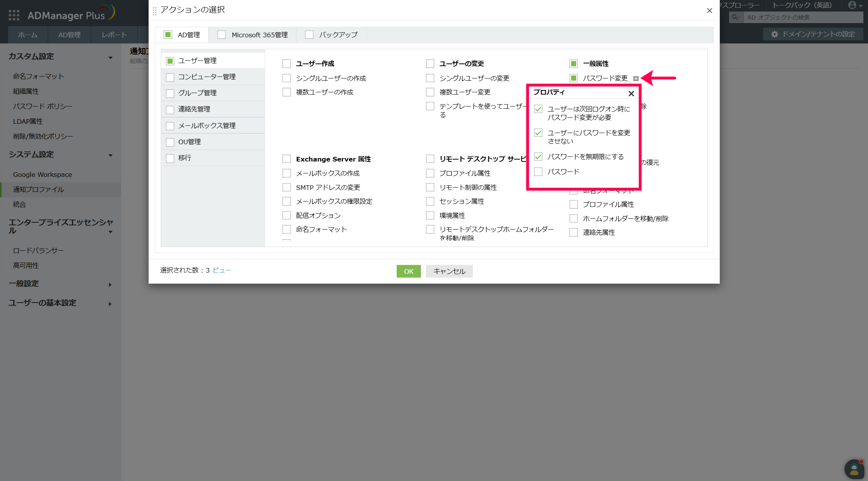This screenshot has width=868, height=481.
Task: Expand ユーザーの基本設定 section
Action: [x=110, y=304]
